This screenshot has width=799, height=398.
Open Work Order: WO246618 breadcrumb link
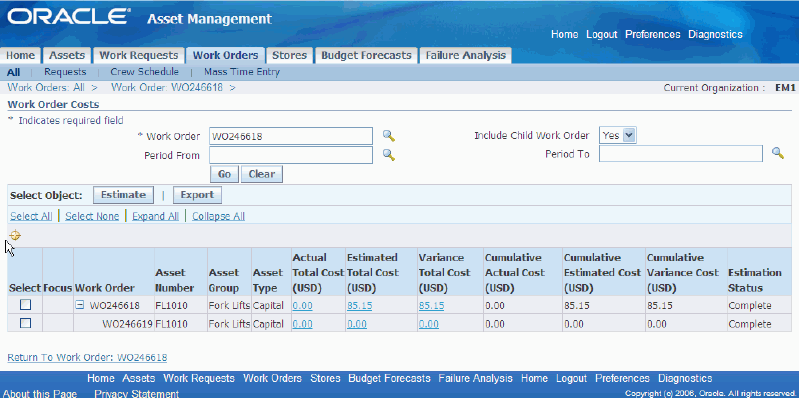(x=167, y=87)
